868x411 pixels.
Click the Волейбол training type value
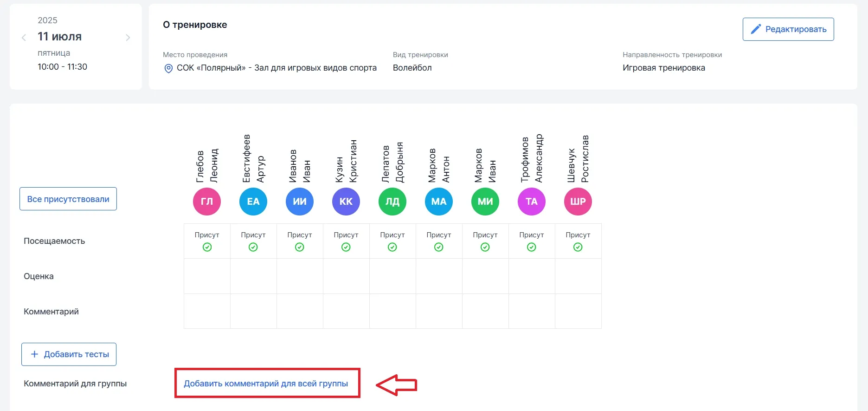412,68
